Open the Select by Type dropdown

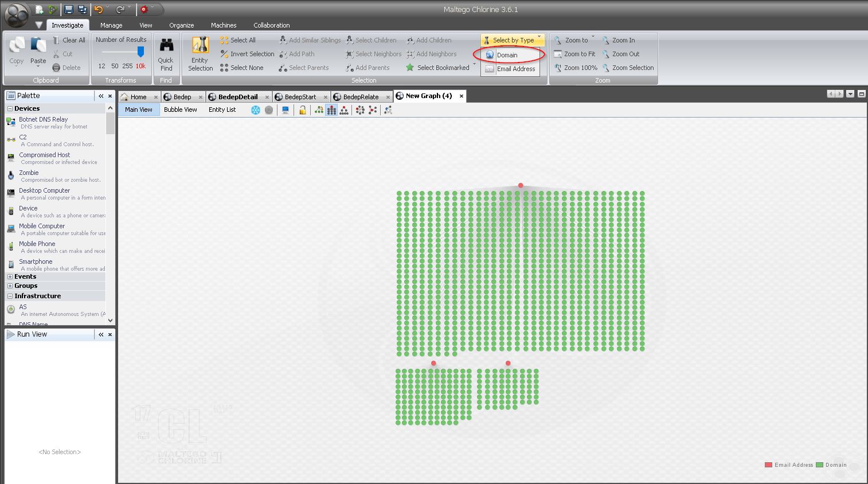tap(512, 40)
